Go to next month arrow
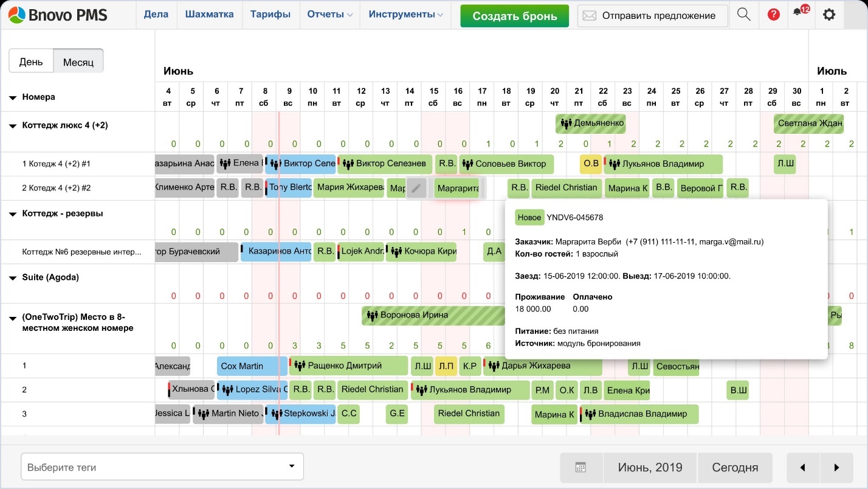This screenshot has height=489, width=868. [x=836, y=468]
